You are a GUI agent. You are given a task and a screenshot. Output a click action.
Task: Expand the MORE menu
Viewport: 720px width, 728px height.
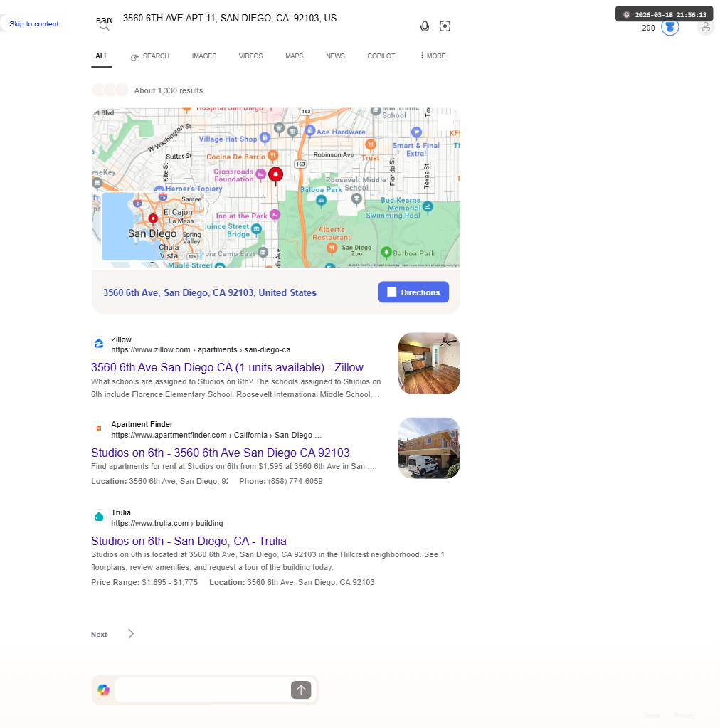tap(433, 56)
